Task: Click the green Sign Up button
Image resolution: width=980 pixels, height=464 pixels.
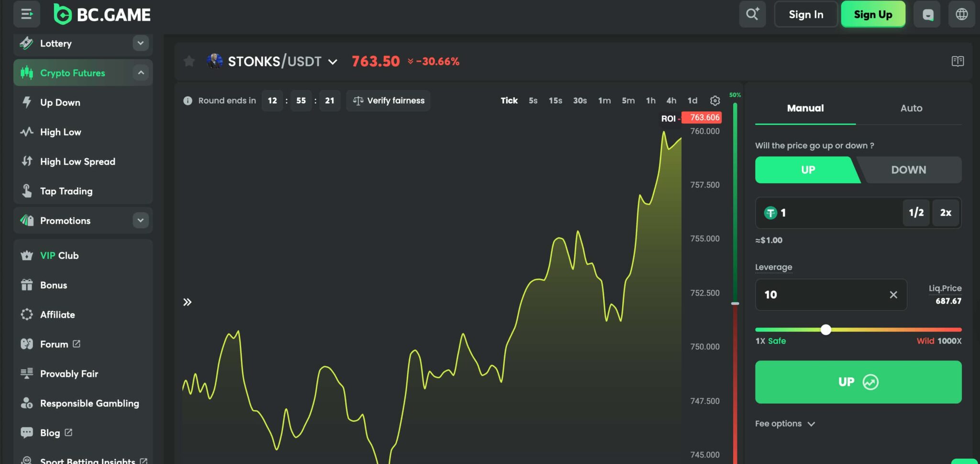Action: [x=873, y=14]
